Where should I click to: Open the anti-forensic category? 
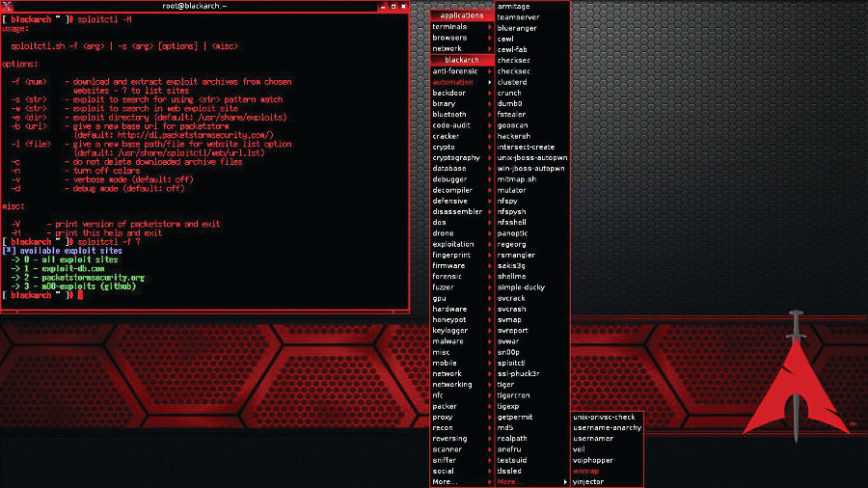click(462, 71)
